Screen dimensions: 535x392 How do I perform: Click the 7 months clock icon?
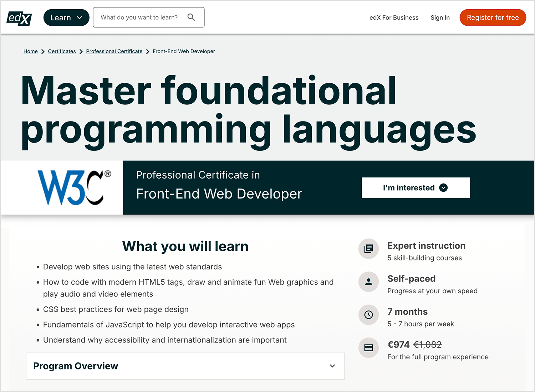[368, 315]
